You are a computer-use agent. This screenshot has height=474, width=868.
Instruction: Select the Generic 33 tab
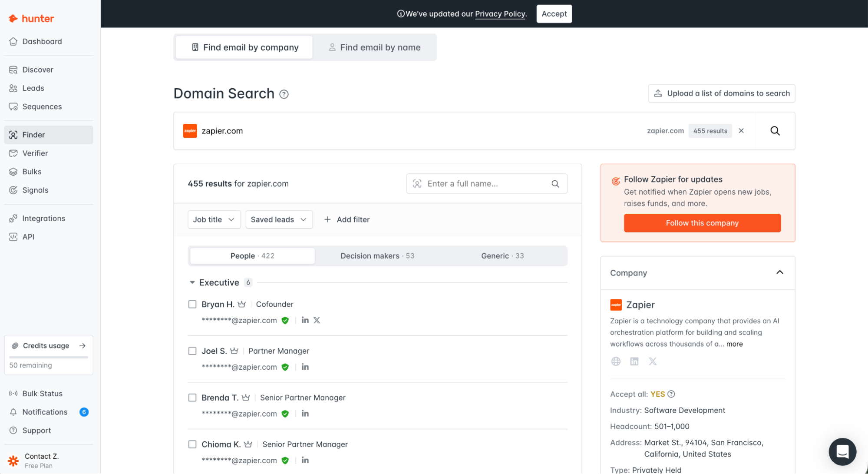(x=502, y=256)
